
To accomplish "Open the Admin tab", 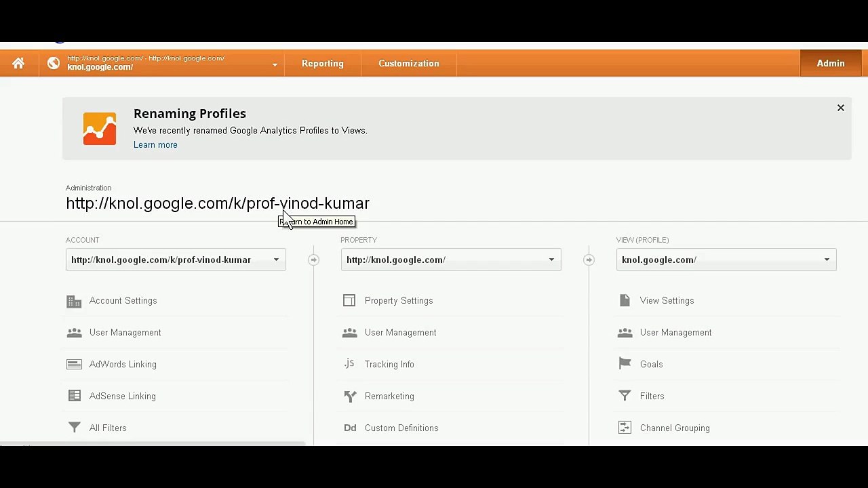I will pos(831,63).
